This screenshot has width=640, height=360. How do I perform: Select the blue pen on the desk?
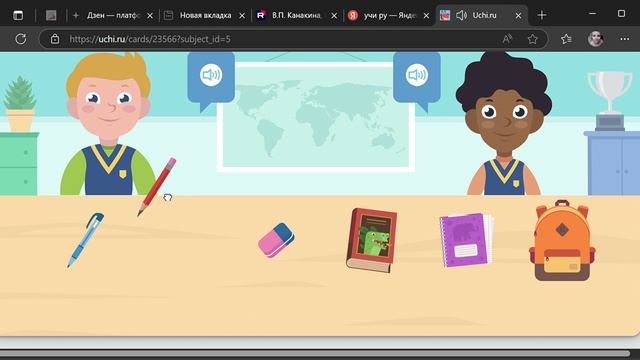[x=85, y=240]
